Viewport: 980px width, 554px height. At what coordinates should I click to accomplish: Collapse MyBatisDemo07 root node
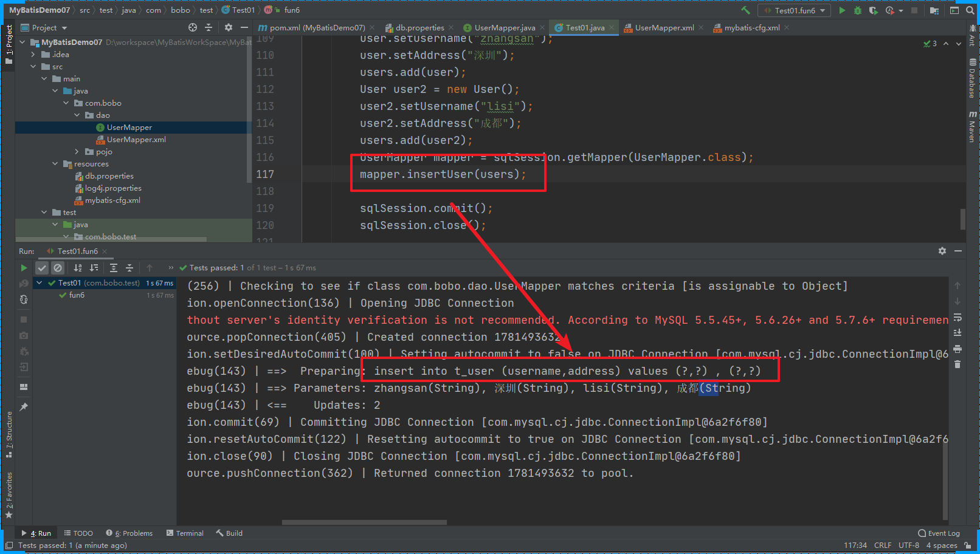pyautogui.click(x=22, y=43)
